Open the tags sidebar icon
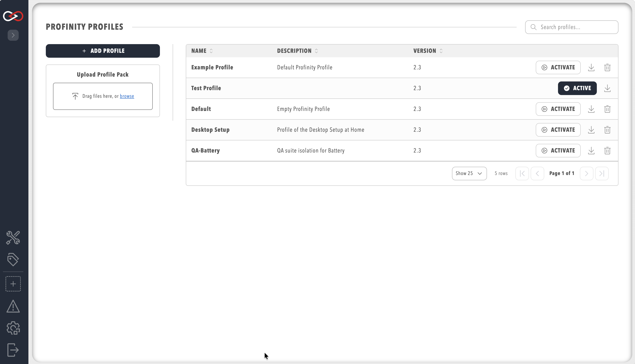Viewport: 635px width, 364px height. tap(13, 259)
